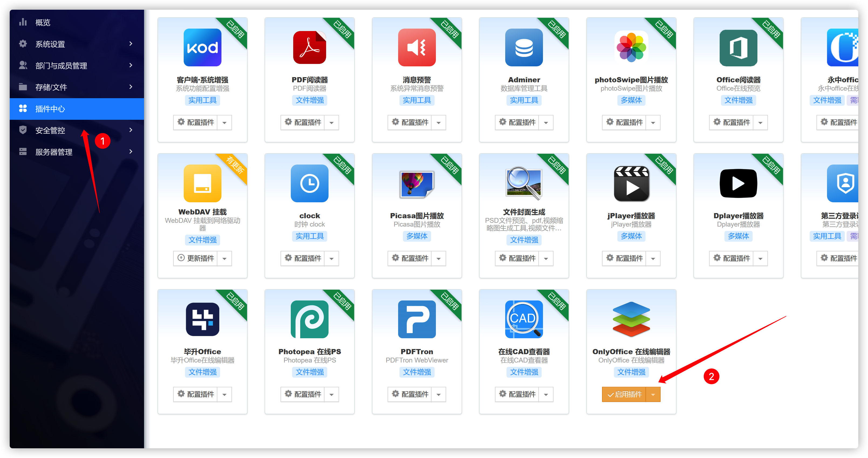Click the OnlyOffice stacked layers icon

click(x=631, y=319)
